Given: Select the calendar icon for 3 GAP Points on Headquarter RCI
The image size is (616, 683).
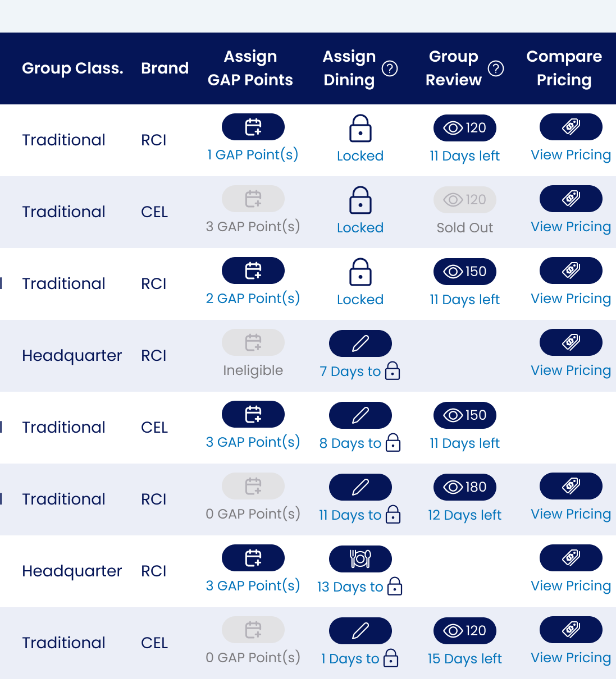Looking at the screenshot, I should click(x=253, y=558).
